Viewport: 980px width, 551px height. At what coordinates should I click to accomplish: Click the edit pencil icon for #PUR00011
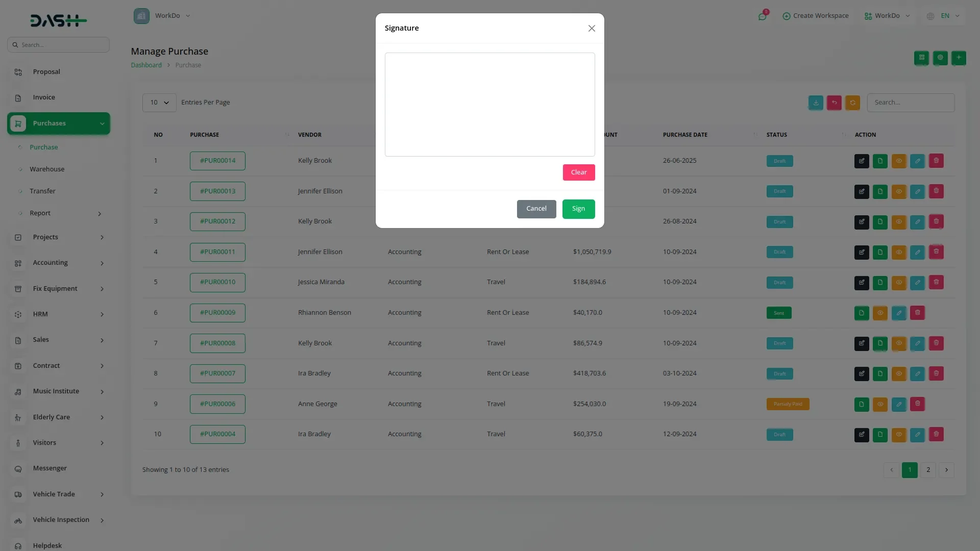pyautogui.click(x=917, y=252)
